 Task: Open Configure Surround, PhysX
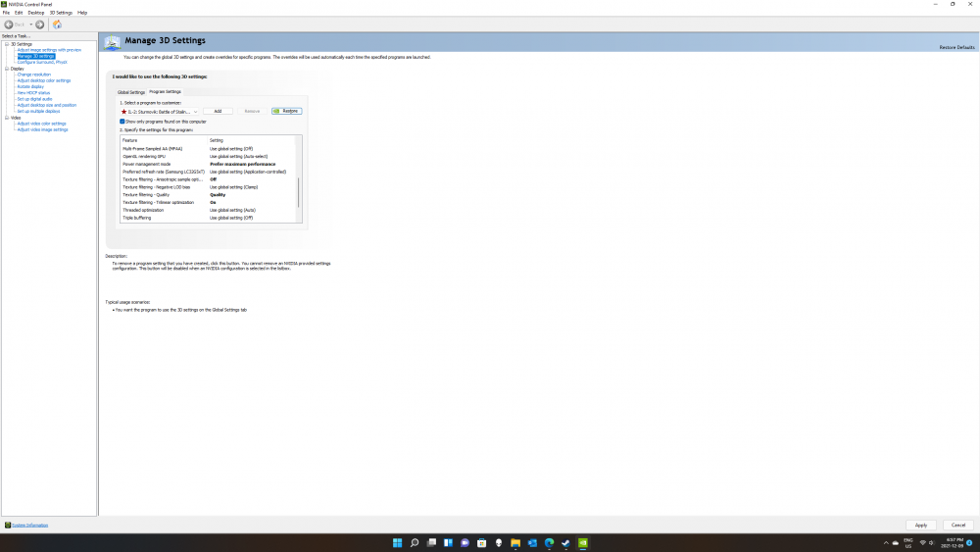(x=42, y=62)
